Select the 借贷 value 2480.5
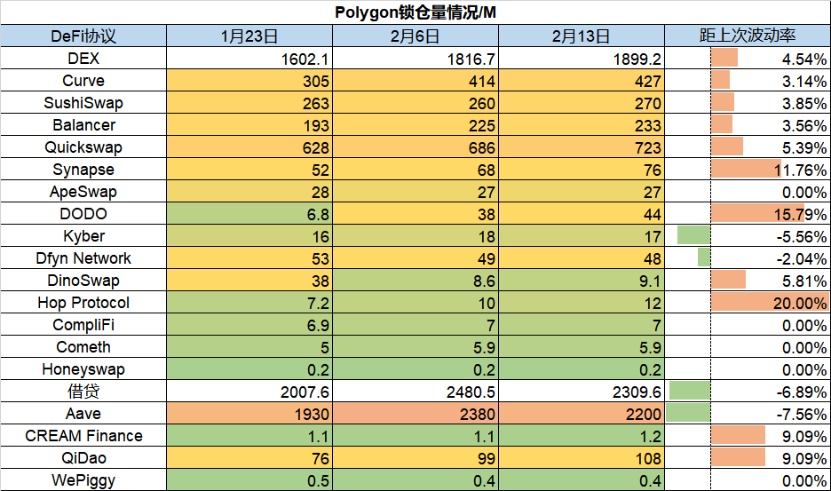The width and height of the screenshot is (831, 491). tap(416, 391)
